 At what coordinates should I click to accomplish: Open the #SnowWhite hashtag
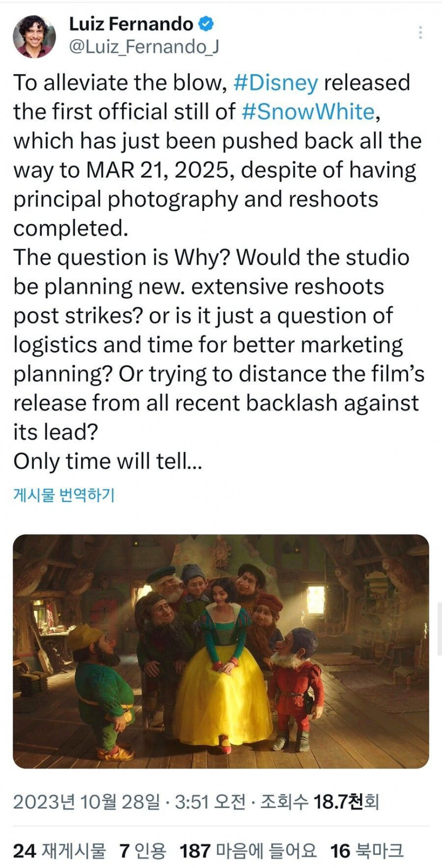coord(308,112)
